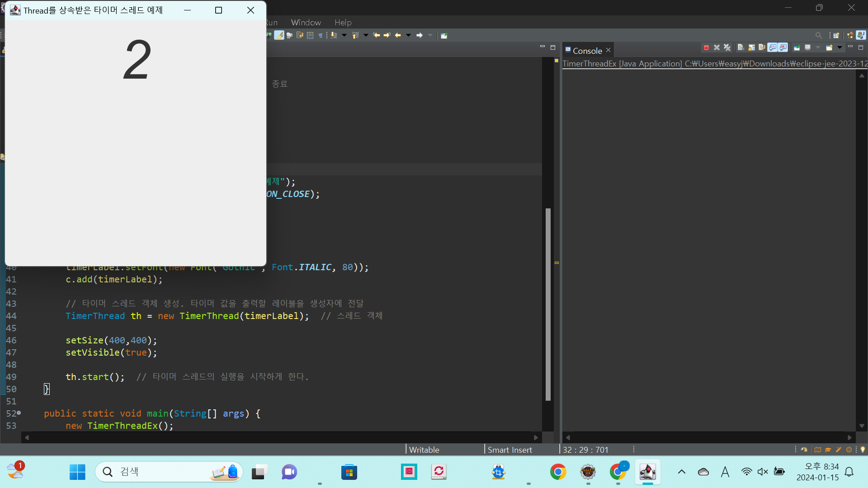The width and height of the screenshot is (868, 488).
Task: Toggle Mark Occurrences highlighter button
Action: 279,35
